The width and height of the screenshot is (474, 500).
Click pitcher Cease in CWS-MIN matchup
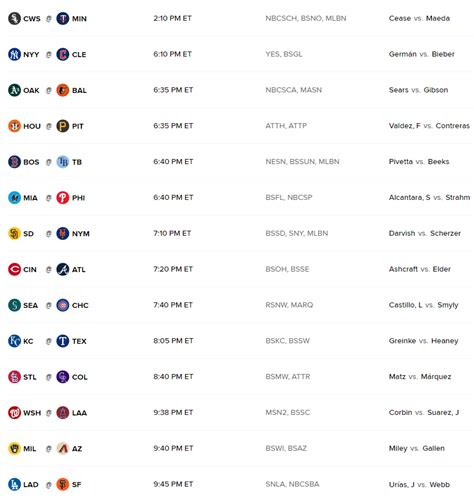[x=400, y=18]
